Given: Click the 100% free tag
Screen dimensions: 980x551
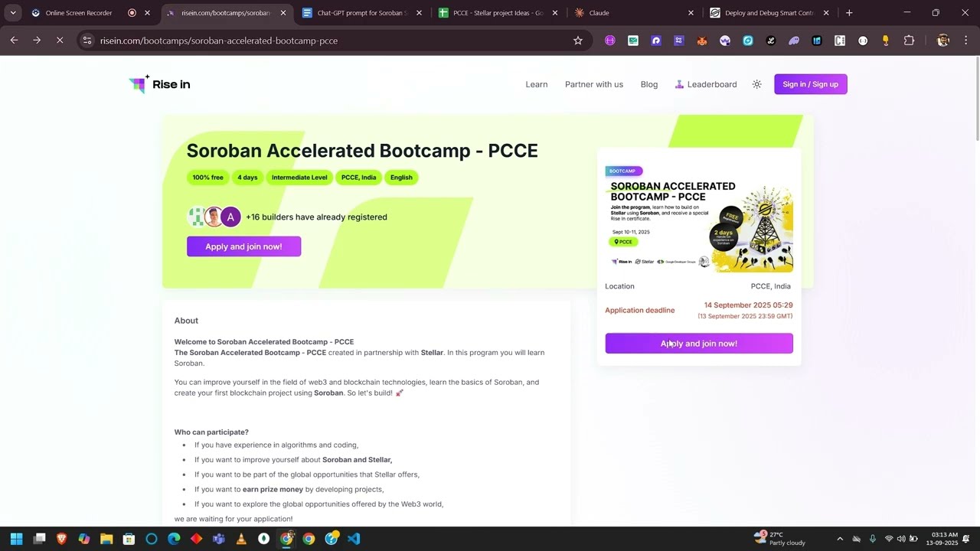Looking at the screenshot, I should pos(207,178).
